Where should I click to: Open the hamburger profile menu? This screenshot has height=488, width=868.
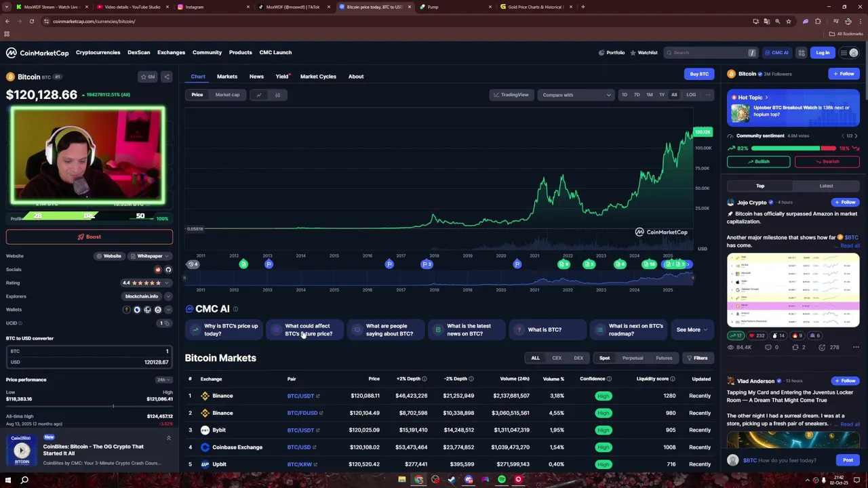849,53
